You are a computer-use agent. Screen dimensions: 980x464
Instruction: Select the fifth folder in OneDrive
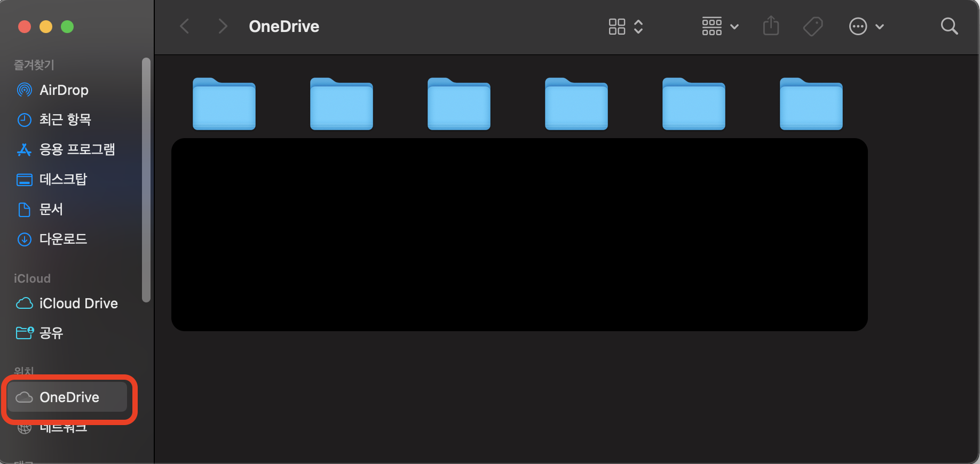(x=694, y=104)
